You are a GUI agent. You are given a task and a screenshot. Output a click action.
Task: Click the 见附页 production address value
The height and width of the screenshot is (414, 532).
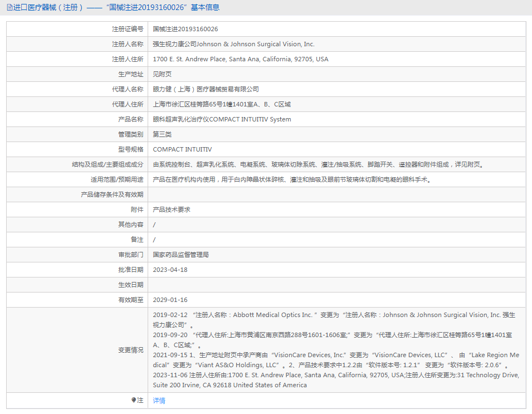[x=162, y=74]
